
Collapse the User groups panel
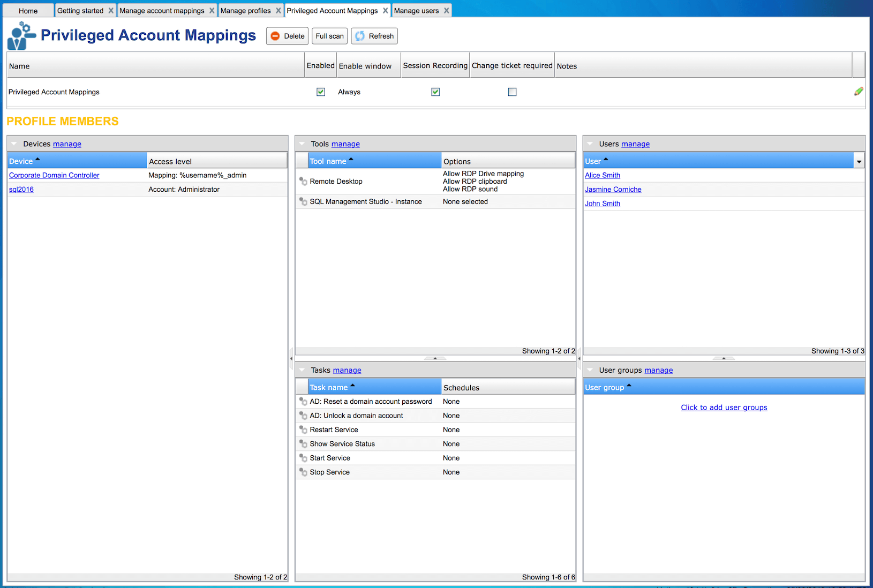click(x=590, y=370)
